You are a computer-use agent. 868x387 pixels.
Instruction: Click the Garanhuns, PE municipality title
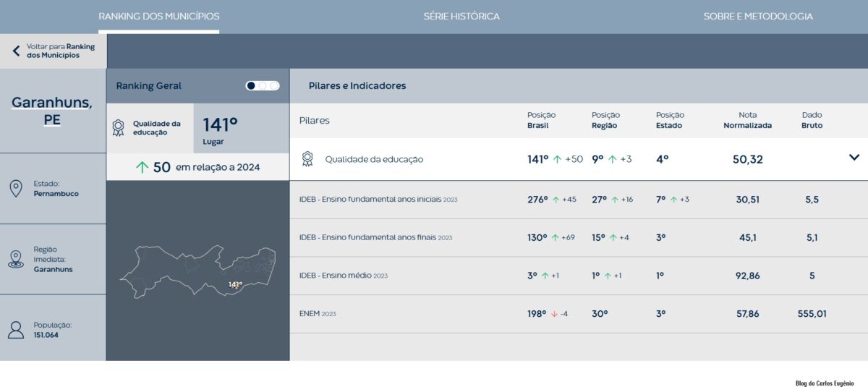pyautogui.click(x=52, y=111)
